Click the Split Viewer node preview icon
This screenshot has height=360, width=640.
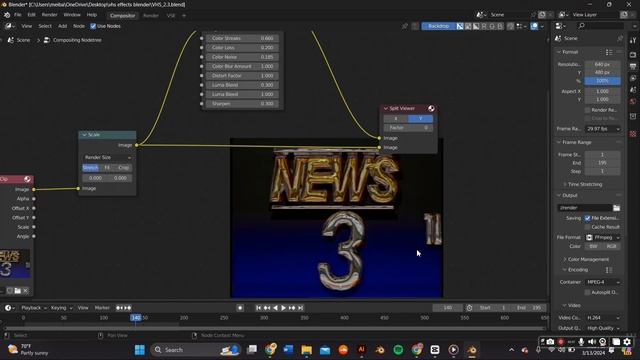[x=431, y=108]
